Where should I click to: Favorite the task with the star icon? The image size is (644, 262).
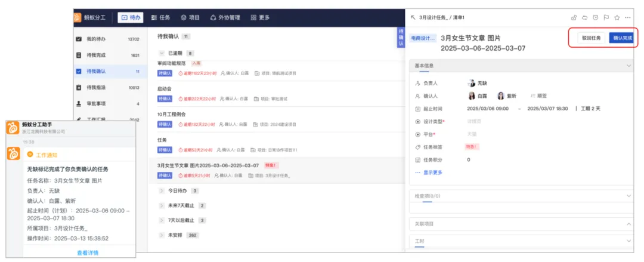coord(617,18)
